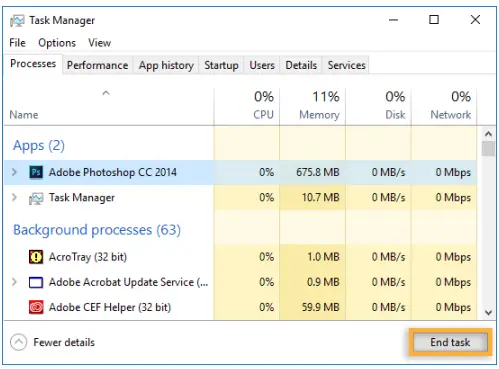Expand the Task Manager app entry

14,198
